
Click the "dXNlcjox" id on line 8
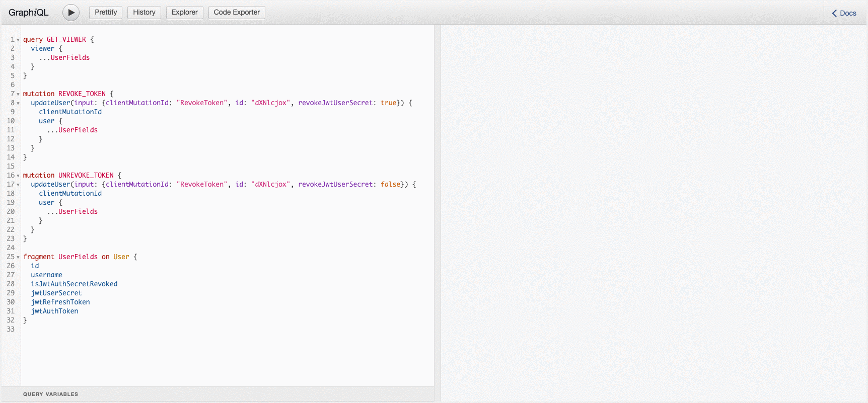click(x=271, y=103)
